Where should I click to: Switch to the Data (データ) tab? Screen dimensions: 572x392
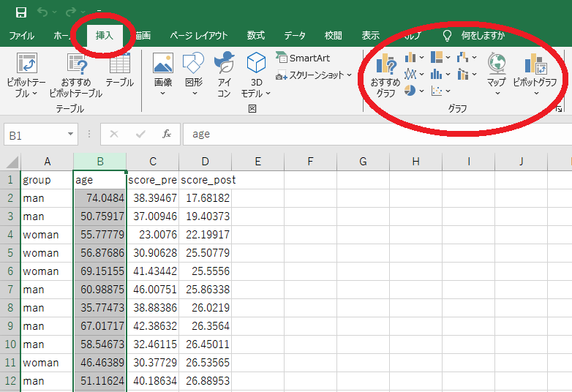coord(295,35)
